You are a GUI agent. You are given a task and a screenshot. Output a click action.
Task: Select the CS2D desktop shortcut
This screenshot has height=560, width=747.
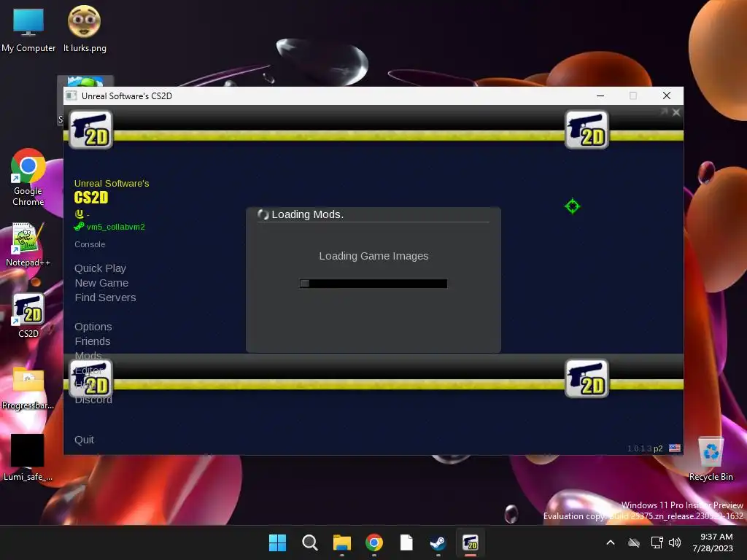coord(28,316)
